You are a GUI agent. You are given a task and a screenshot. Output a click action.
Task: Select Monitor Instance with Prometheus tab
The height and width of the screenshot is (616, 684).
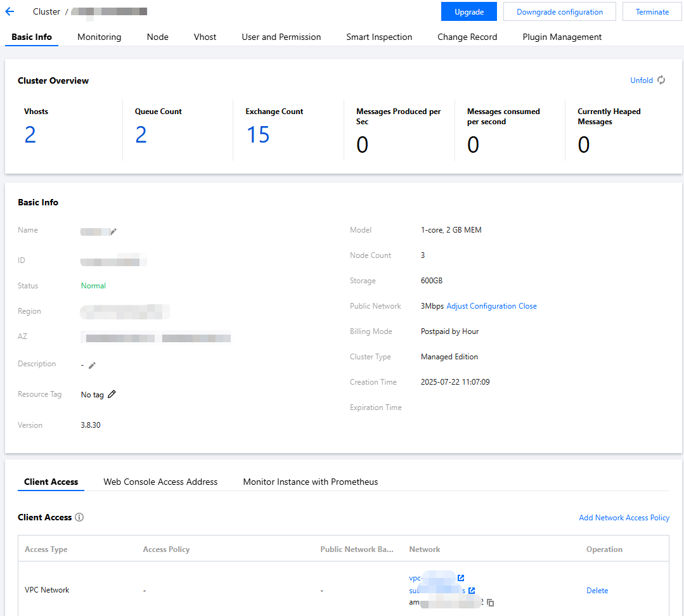310,482
